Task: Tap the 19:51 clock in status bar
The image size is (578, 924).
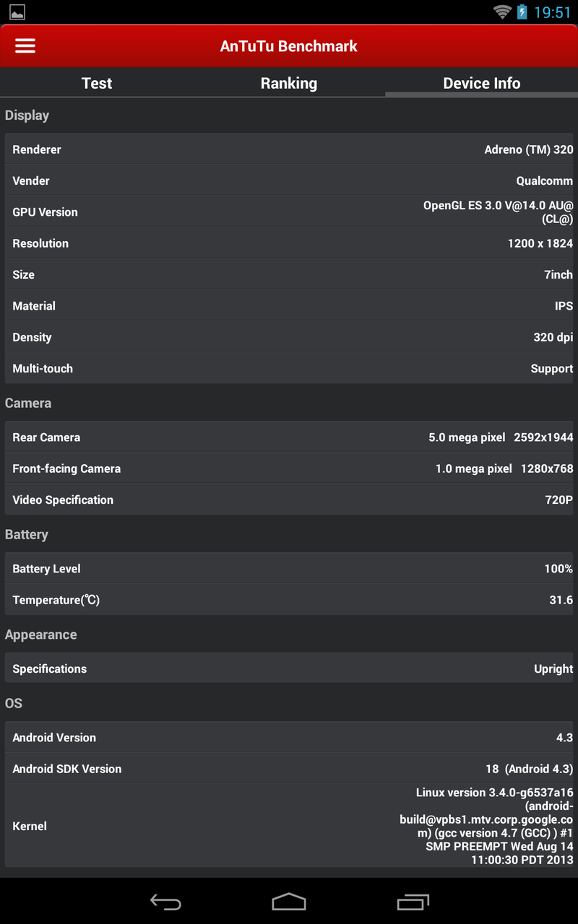Action: click(x=552, y=12)
